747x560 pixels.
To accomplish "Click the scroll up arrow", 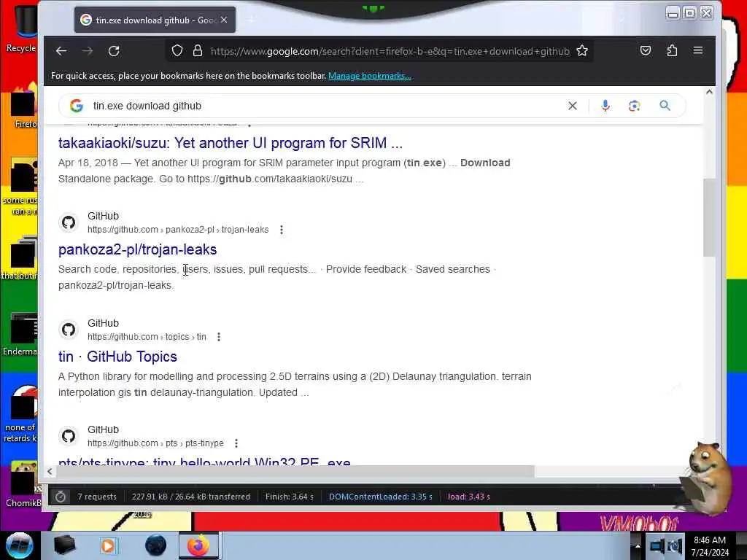I will coord(709,92).
